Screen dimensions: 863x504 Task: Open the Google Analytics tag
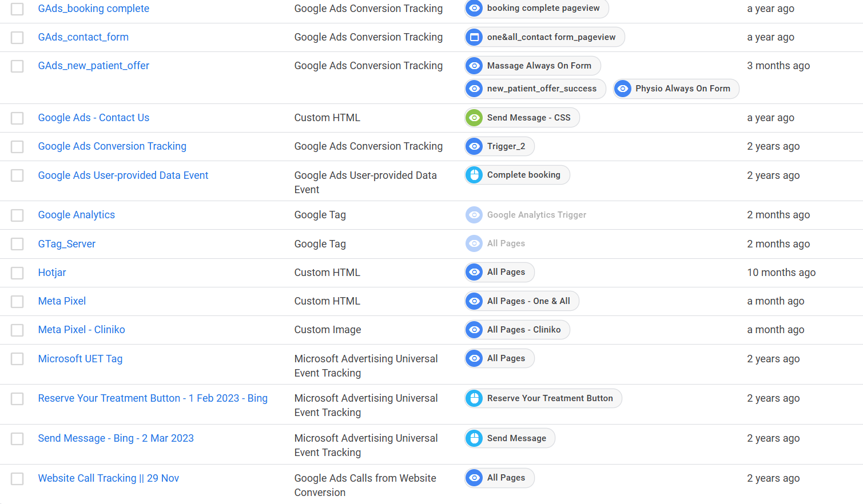(76, 215)
